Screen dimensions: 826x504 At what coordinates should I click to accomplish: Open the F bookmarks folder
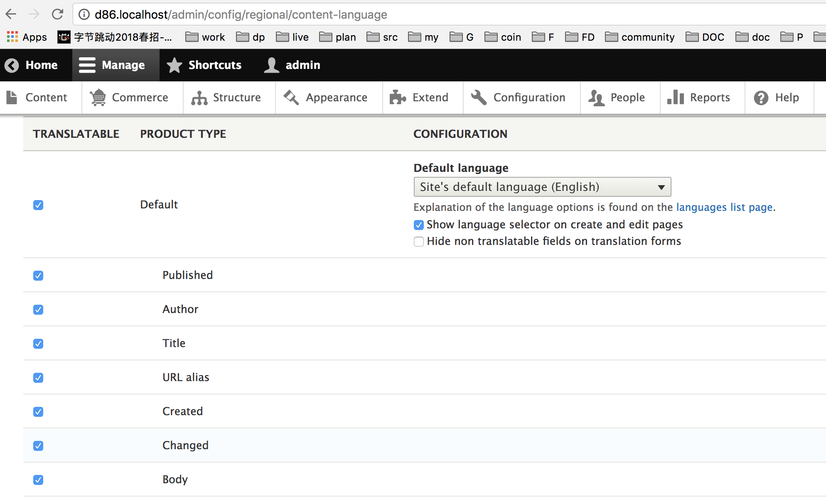543,37
